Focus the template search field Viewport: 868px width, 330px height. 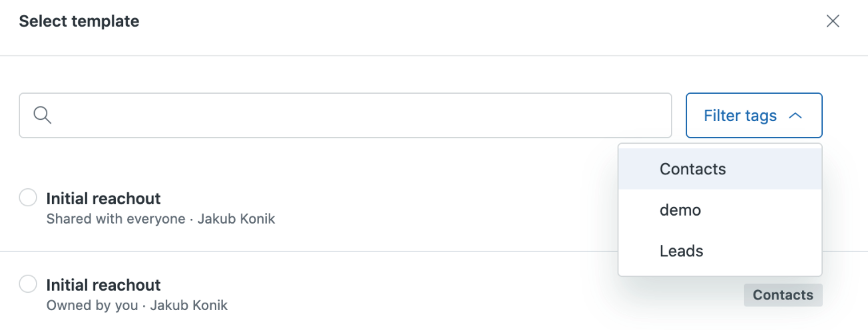tap(345, 115)
